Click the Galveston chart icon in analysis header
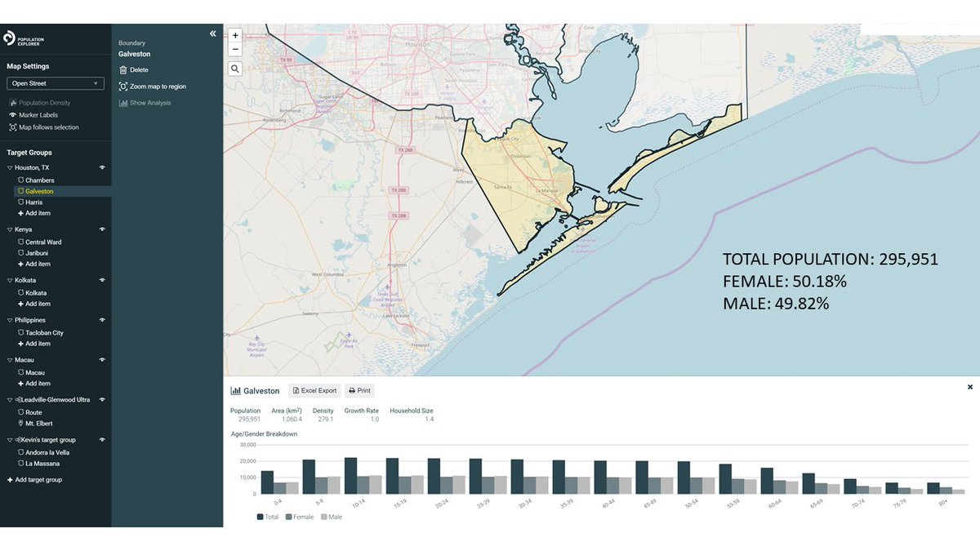This screenshot has height=551, width=980. click(x=235, y=391)
